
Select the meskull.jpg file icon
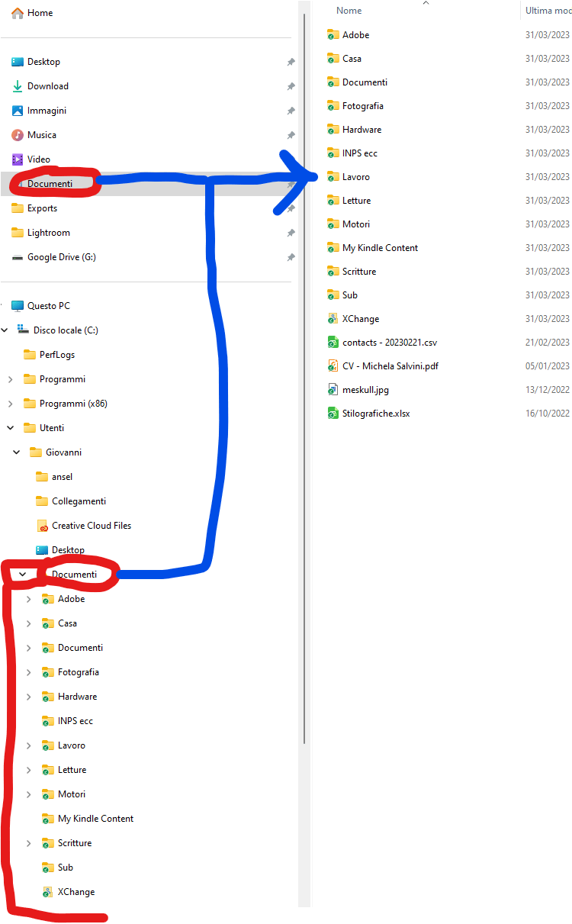(333, 390)
